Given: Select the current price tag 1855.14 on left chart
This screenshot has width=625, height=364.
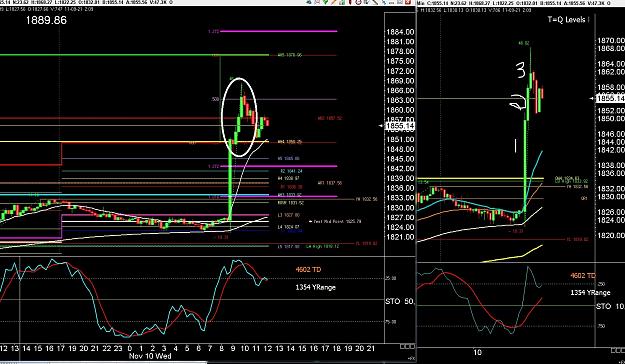Looking at the screenshot, I should click(401, 126).
